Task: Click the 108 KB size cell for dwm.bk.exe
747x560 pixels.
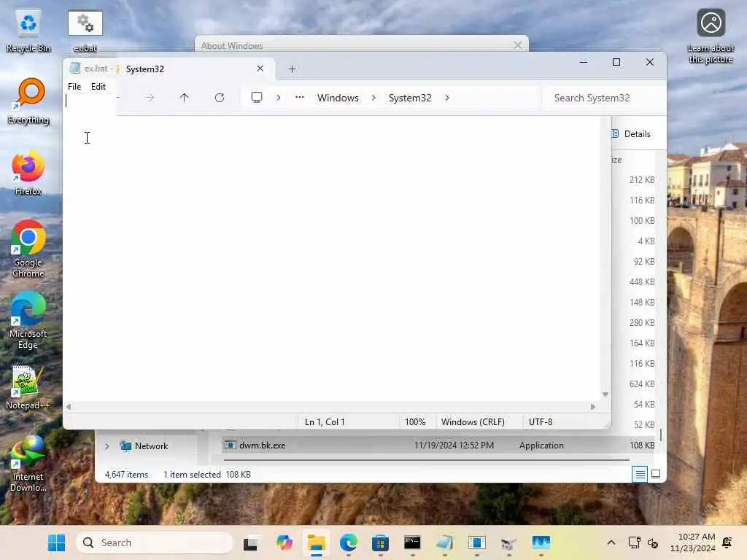Action: 642,446
